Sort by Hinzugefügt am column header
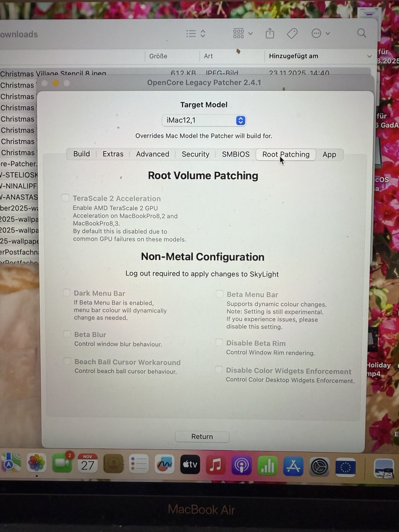 coord(294,56)
